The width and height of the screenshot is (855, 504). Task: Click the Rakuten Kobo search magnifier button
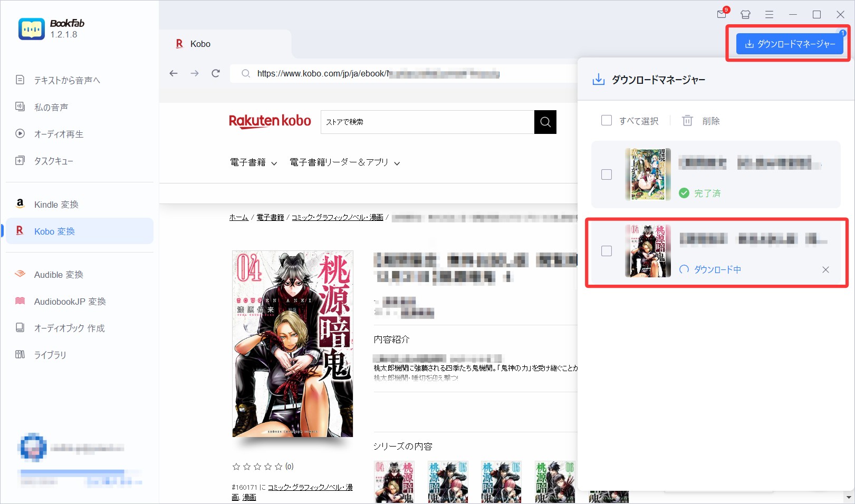[x=545, y=122]
